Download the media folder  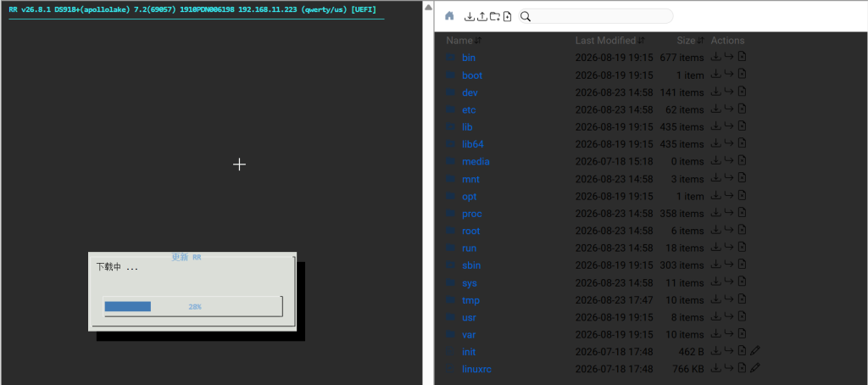click(x=715, y=160)
